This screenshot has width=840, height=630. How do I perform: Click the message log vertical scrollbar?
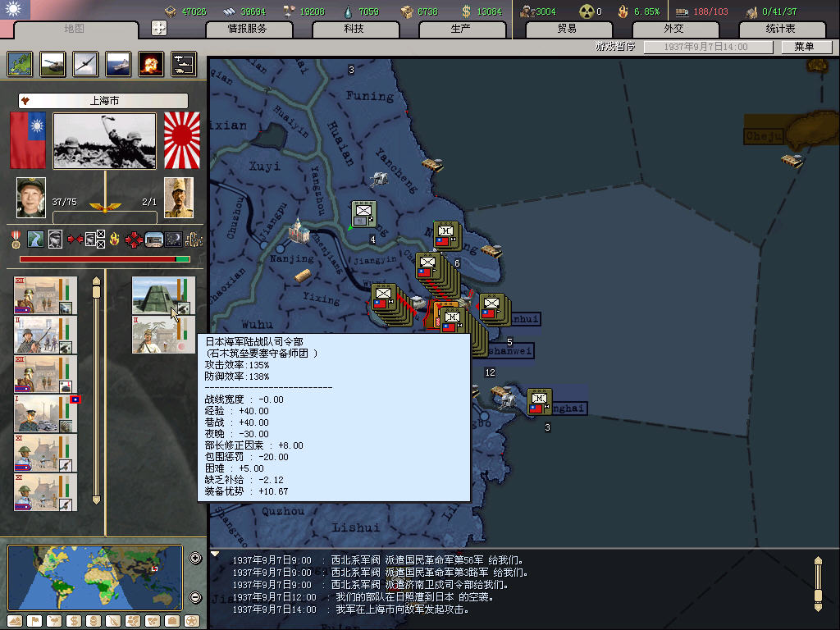pos(817,583)
